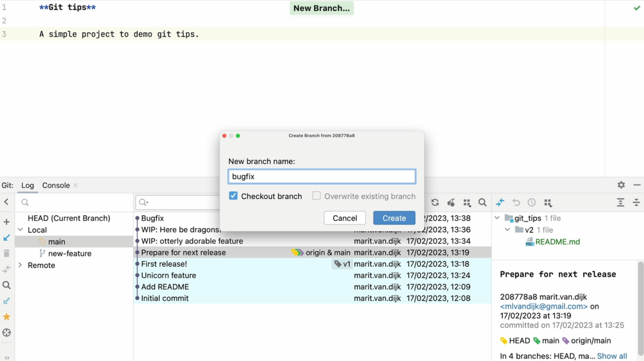
Task: Collapse the Local branches node
Action: (x=20, y=229)
